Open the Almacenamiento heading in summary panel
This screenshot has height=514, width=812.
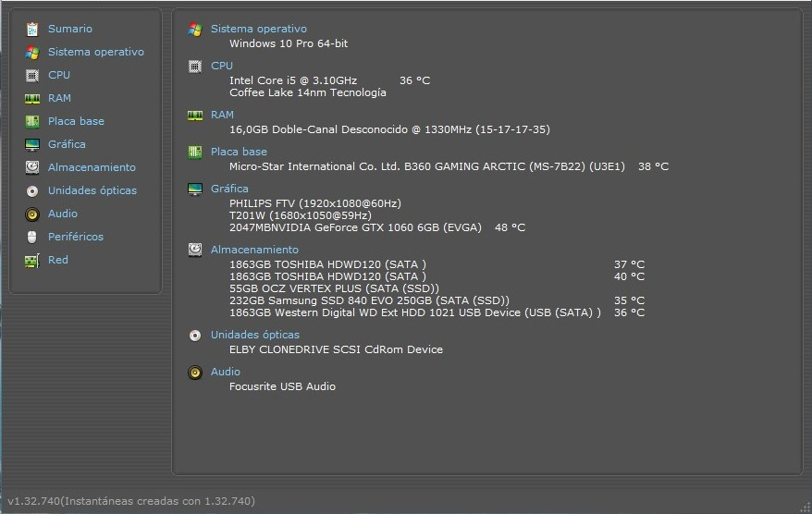[x=254, y=250]
